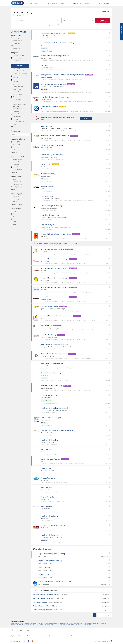Image resolution: width=123 pixels, height=644 pixels.
Task: Click the pracuj.pl logo
Action: click(x=18, y=3)
